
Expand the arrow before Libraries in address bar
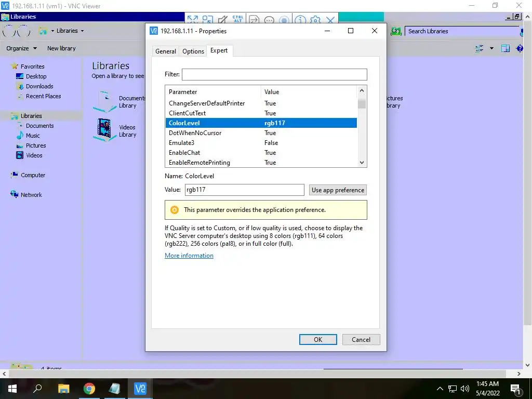[52, 31]
